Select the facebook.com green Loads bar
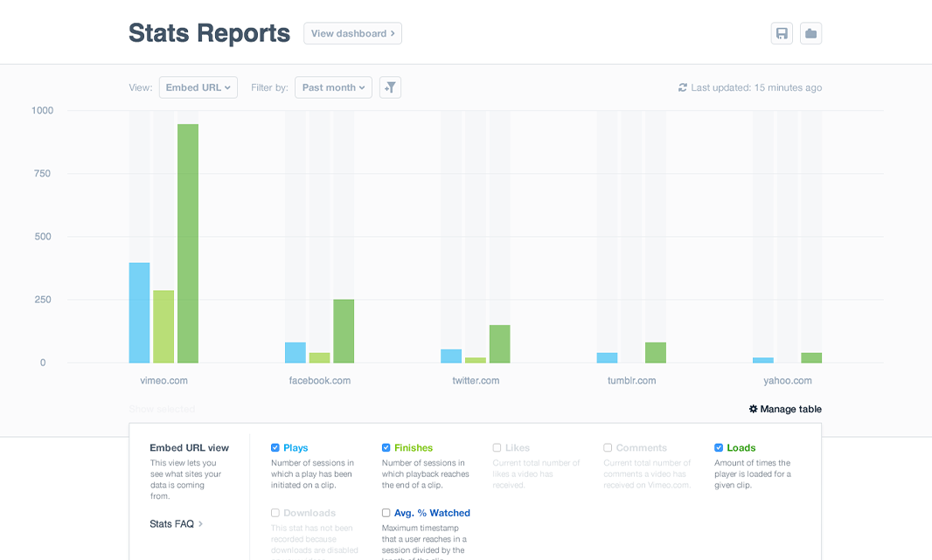 coord(344,332)
